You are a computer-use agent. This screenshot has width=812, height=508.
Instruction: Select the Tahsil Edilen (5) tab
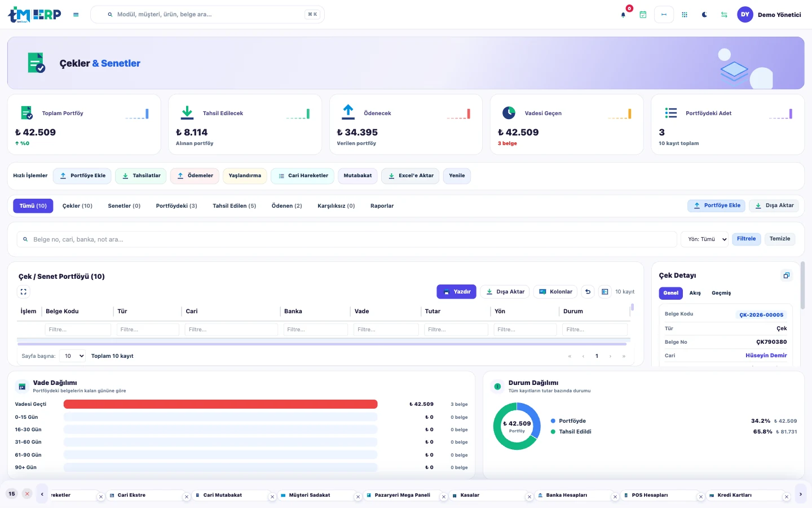(x=235, y=206)
